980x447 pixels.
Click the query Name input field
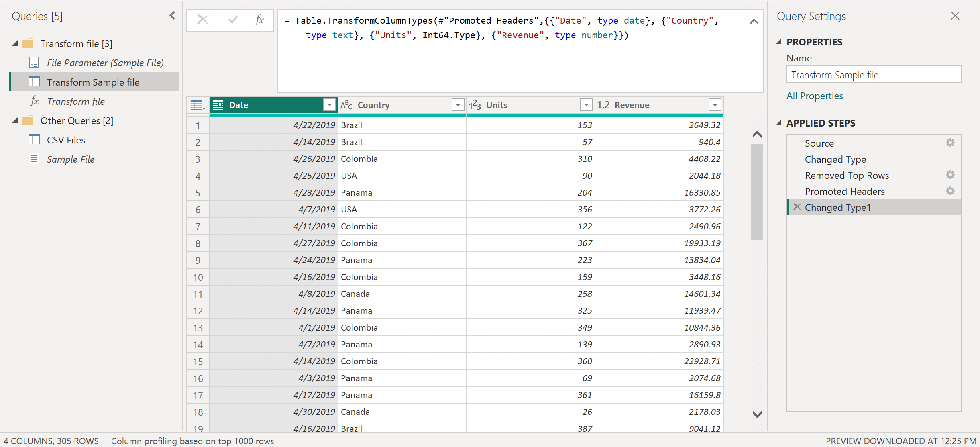[x=874, y=75]
